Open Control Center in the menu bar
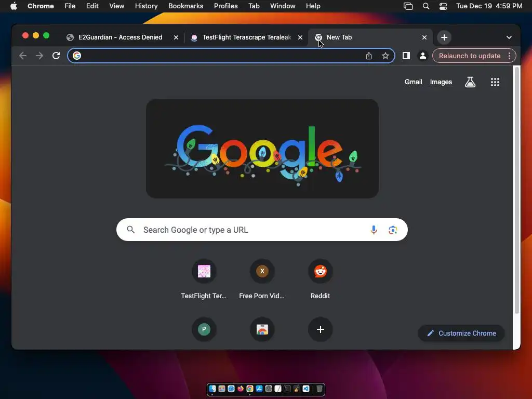 click(443, 6)
